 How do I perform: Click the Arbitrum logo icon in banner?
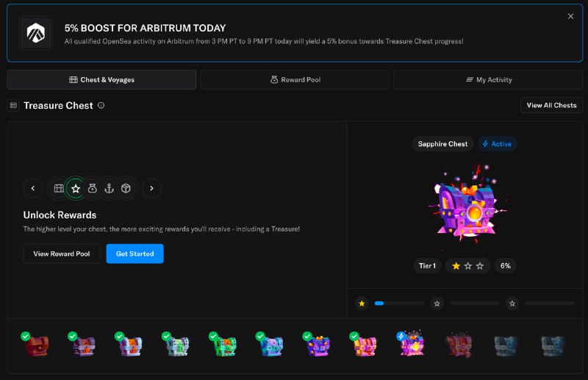pos(35,33)
